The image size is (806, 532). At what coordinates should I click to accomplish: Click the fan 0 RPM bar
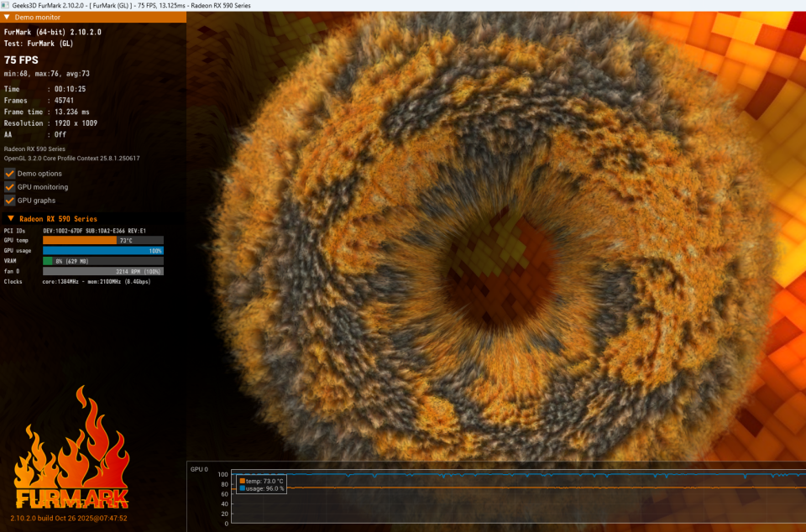pos(102,271)
